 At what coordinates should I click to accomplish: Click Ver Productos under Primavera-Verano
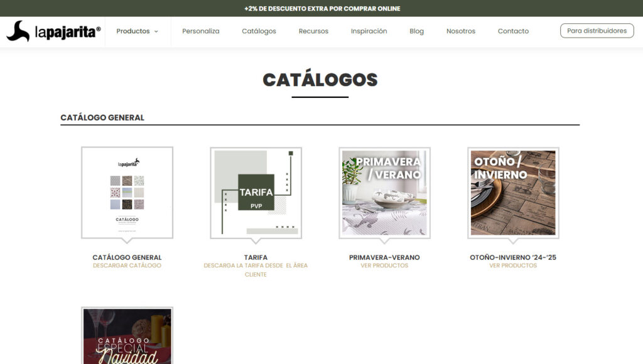coord(384,265)
